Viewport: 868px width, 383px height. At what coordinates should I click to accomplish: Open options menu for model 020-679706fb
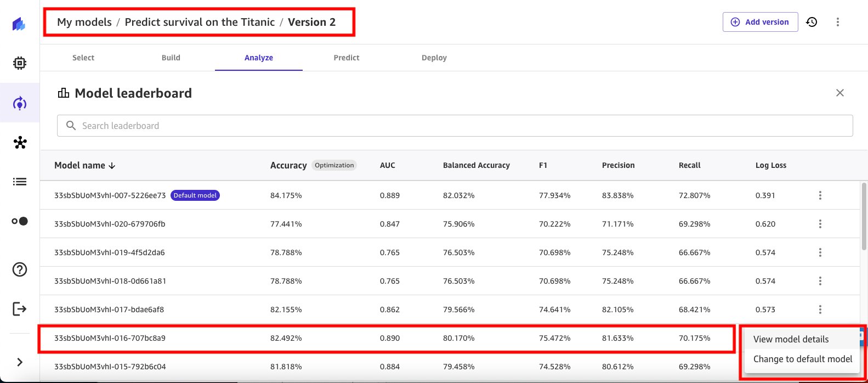click(x=820, y=224)
